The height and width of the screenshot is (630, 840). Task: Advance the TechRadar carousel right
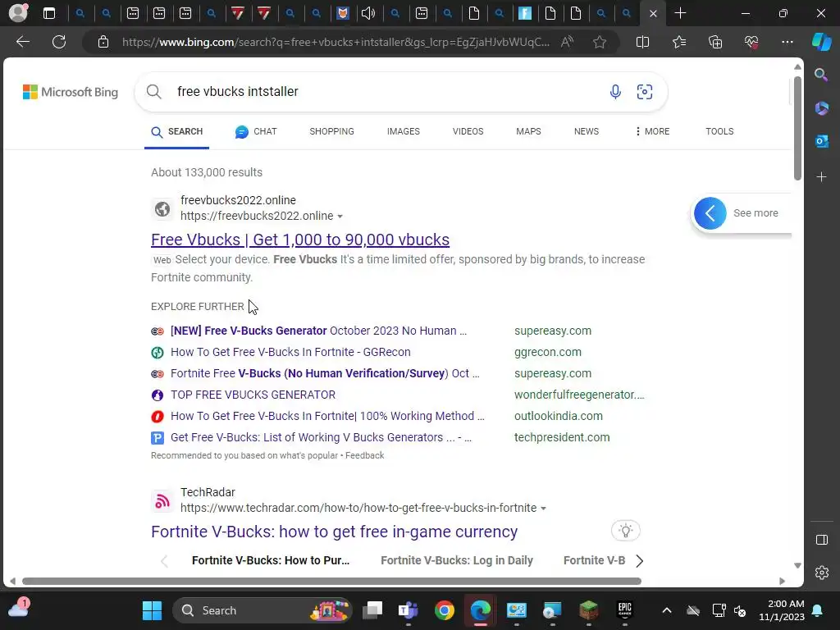click(x=639, y=561)
